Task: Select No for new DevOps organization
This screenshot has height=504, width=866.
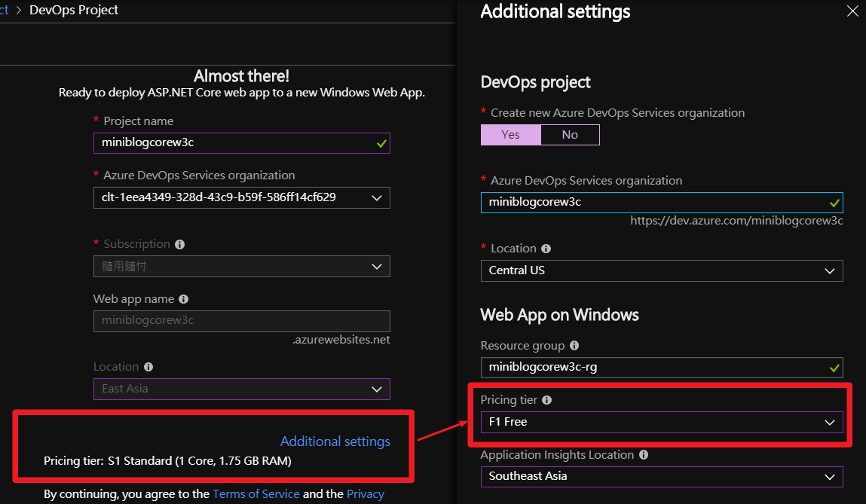Action: 570,135
